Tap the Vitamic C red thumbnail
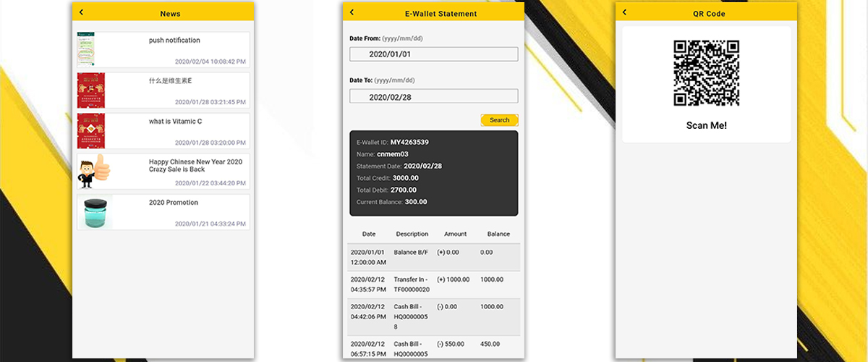Image resolution: width=868 pixels, height=362 pixels. 91,131
